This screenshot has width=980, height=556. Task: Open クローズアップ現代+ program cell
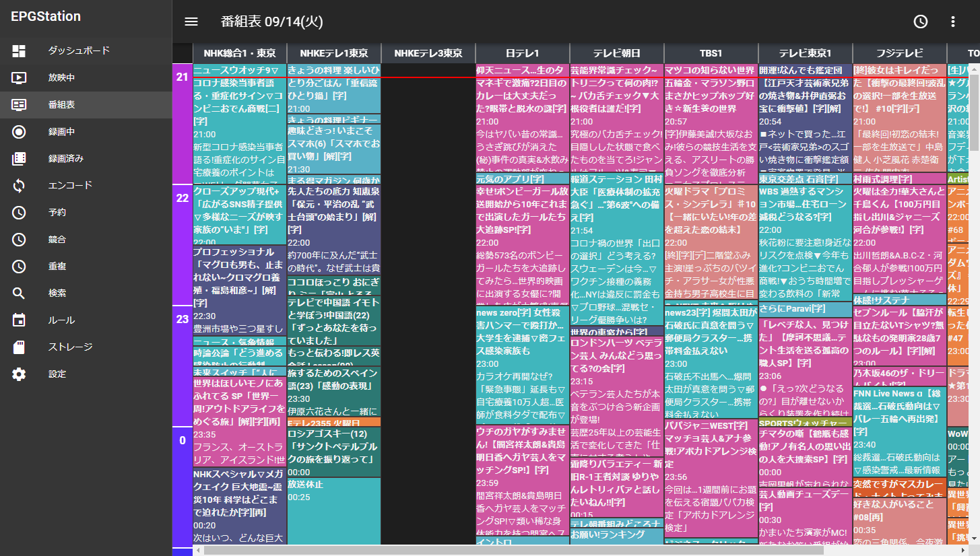tap(240, 215)
